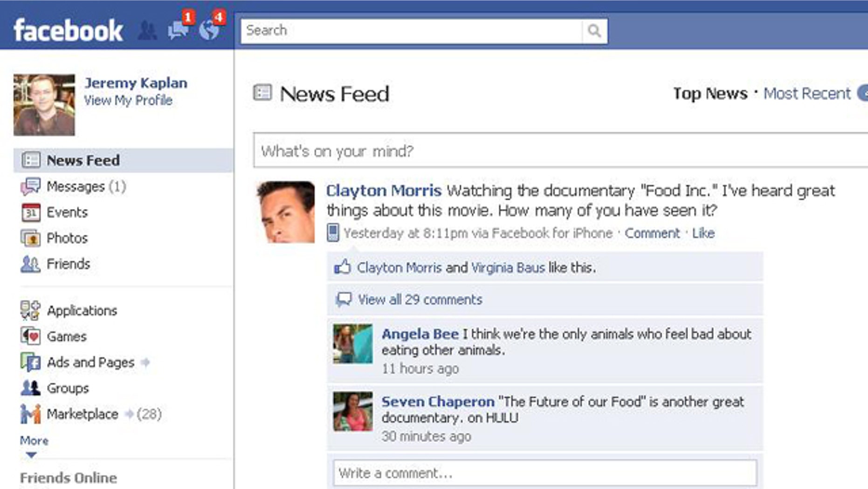Expand View all 29 comments

(x=420, y=300)
